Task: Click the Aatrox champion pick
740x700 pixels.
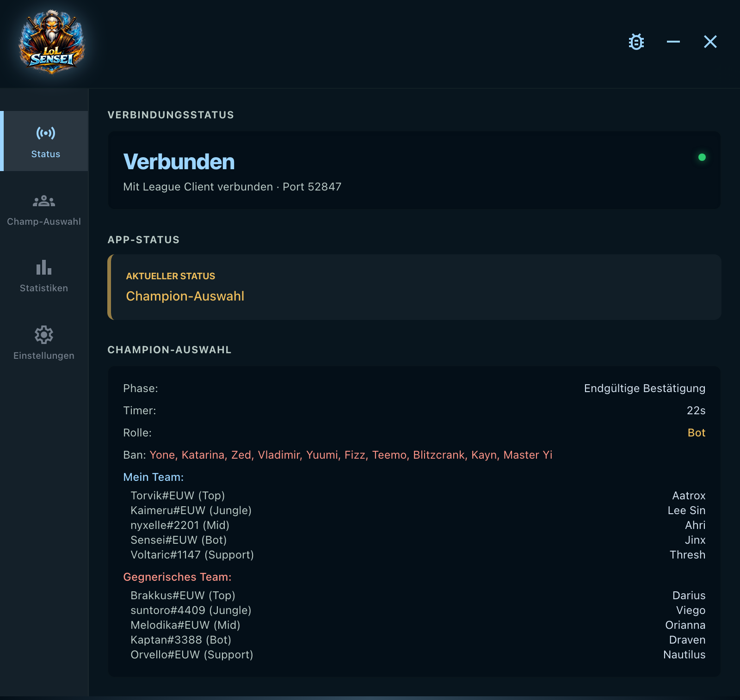Action: (x=689, y=496)
